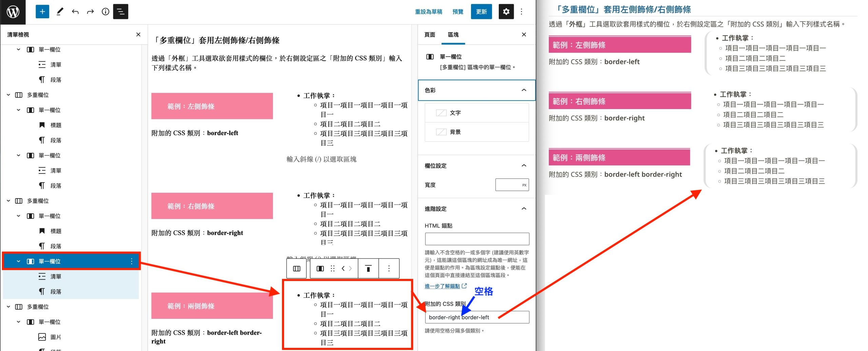
Task: Collapse the 欄位設定 panel
Action: click(x=524, y=166)
